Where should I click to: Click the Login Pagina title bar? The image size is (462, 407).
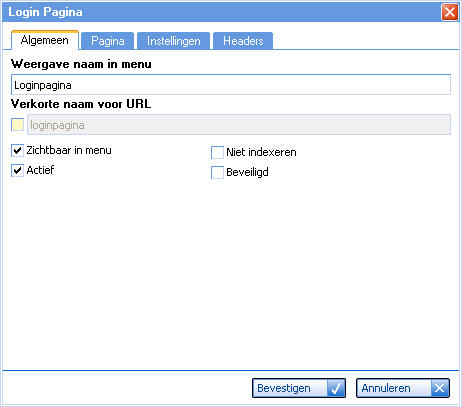click(221, 12)
